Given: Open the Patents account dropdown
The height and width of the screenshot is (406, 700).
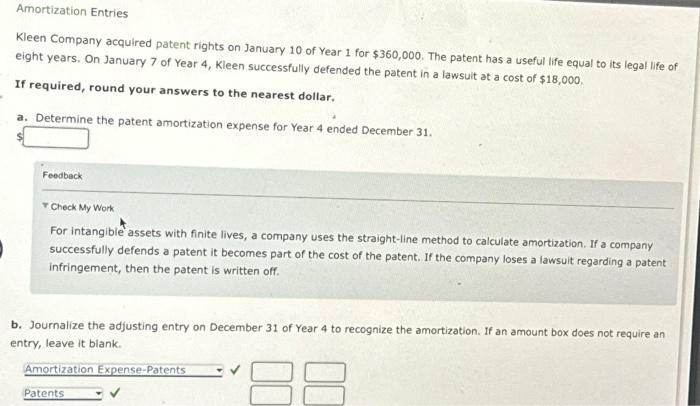Looking at the screenshot, I should (63, 393).
